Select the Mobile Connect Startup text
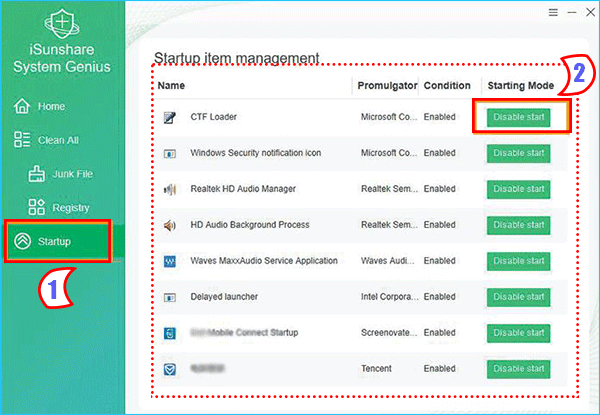The height and width of the screenshot is (415, 600). coord(244,332)
